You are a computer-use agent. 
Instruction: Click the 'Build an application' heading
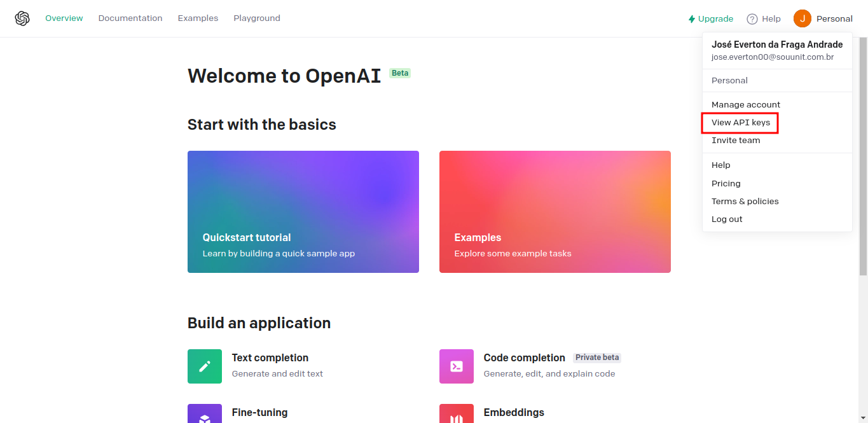pos(259,322)
